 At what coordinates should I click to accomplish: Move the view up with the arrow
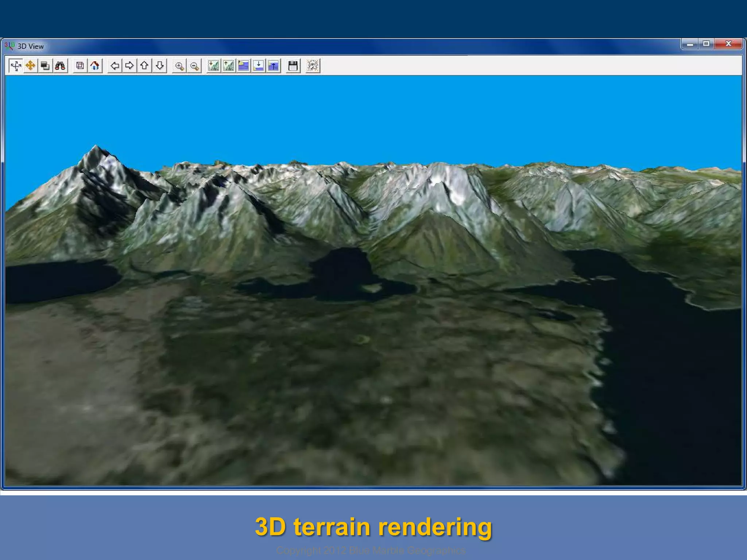click(144, 66)
